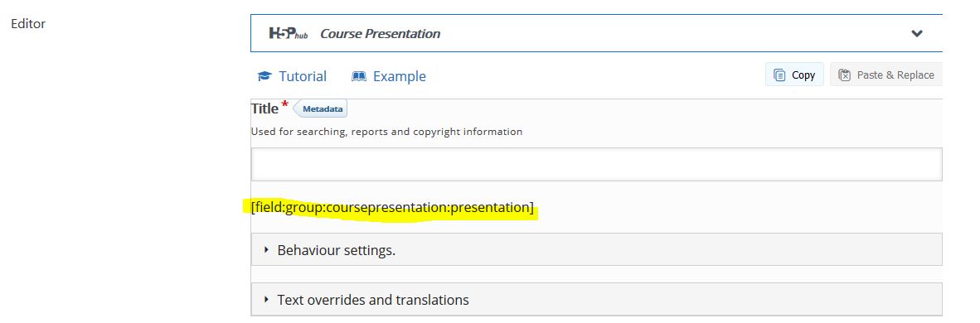Image resolution: width=980 pixels, height=323 pixels.
Task: Click the Paste & Replace clipboard icon
Action: coord(844,75)
